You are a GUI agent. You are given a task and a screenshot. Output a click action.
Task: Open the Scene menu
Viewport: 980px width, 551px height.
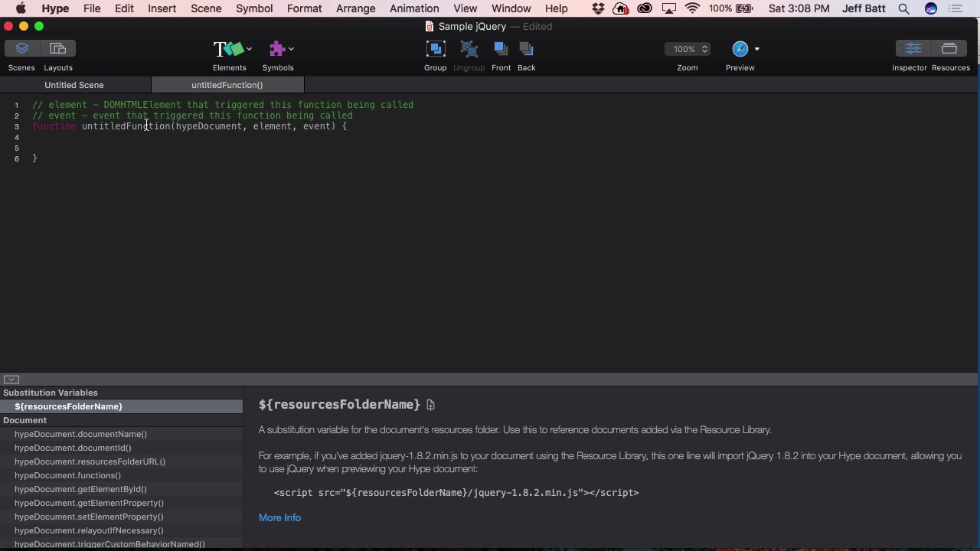coord(206,8)
